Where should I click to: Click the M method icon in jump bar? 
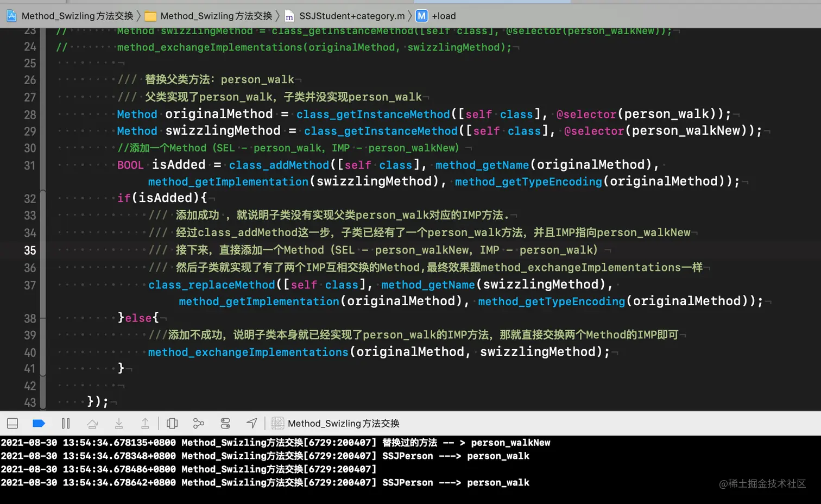click(x=422, y=16)
